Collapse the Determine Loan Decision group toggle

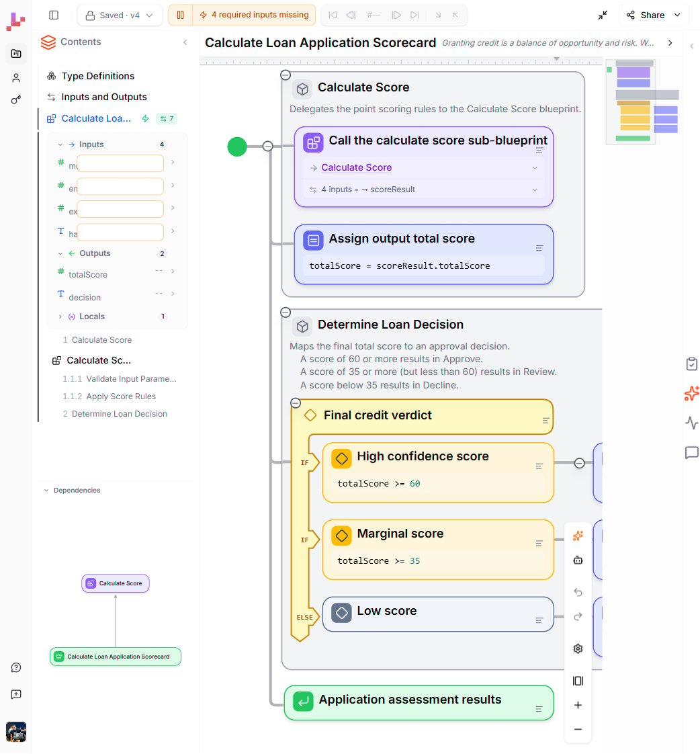[x=286, y=312]
